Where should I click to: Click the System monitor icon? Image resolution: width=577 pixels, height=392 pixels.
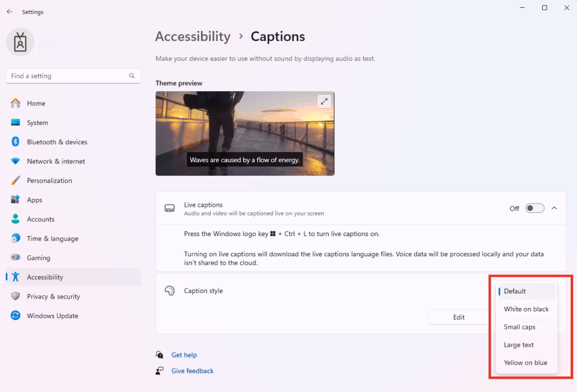coord(15,122)
